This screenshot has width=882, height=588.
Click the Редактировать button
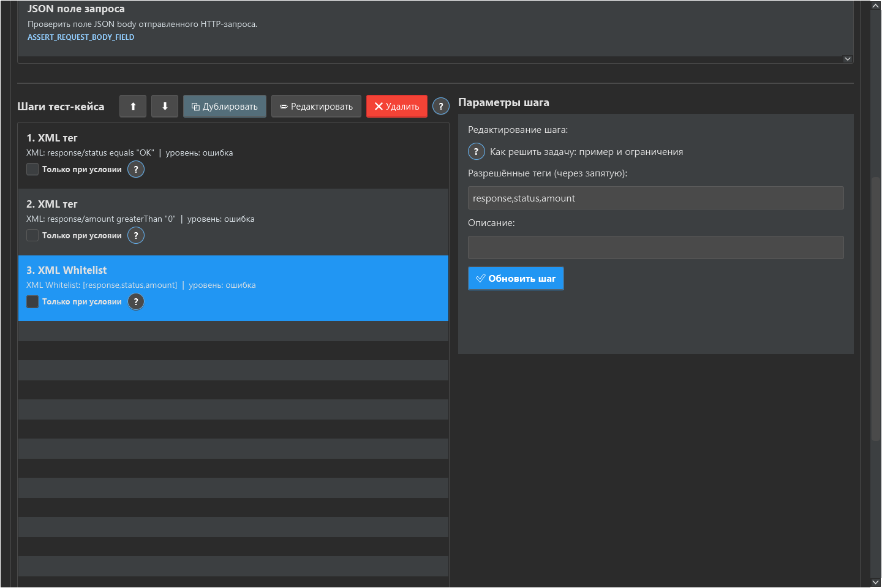317,106
